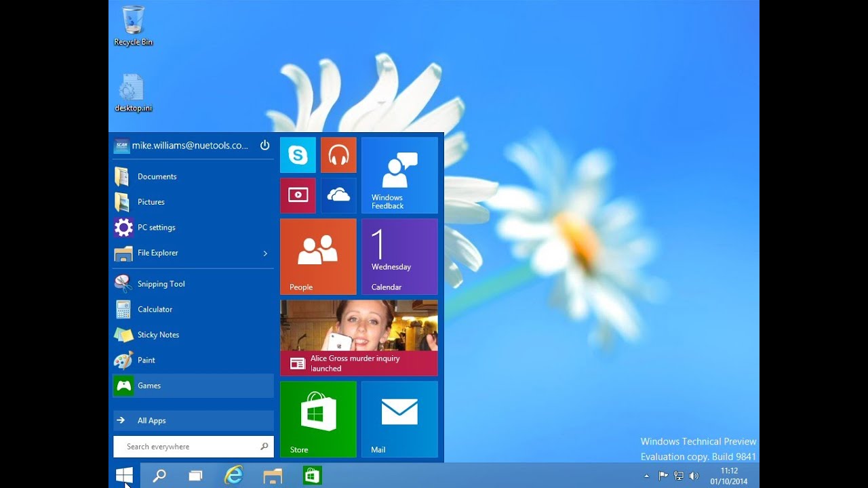Image resolution: width=868 pixels, height=488 pixels.
Task: Show hidden tray icons arrow
Action: click(646, 476)
